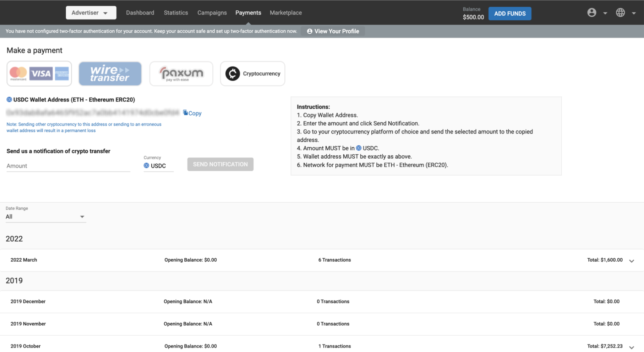Image resolution: width=644 pixels, height=352 pixels.
Task: Expand the 2022 March transactions row
Action: point(631,261)
